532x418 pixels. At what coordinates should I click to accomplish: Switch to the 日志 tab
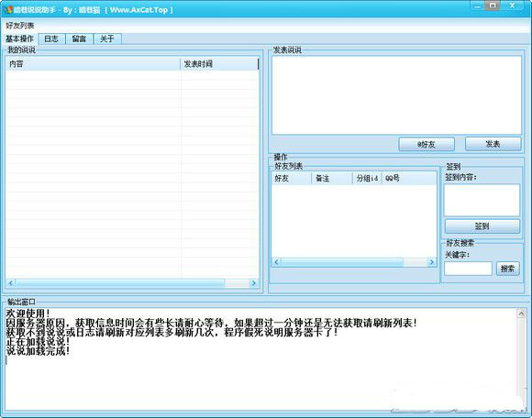click(x=51, y=39)
